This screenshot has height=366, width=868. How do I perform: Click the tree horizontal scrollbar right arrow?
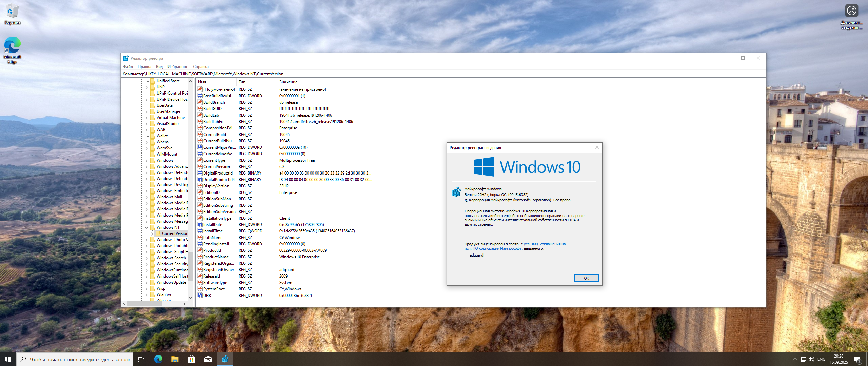pyautogui.click(x=184, y=304)
